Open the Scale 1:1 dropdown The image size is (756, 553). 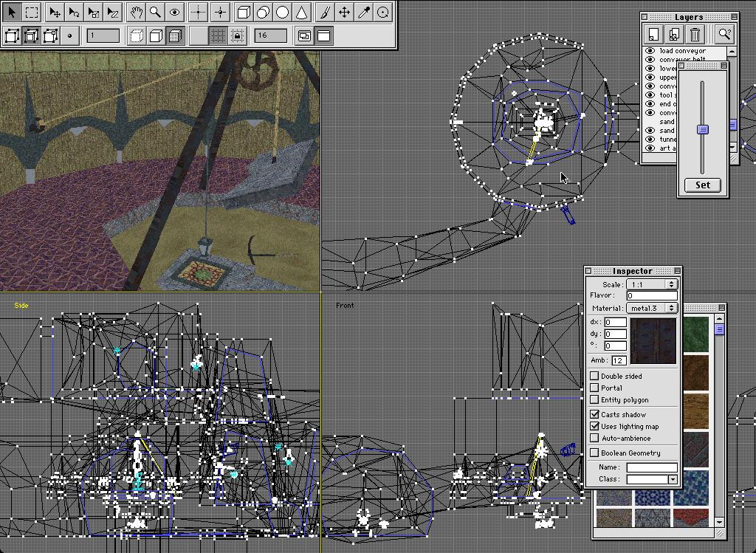pos(651,284)
